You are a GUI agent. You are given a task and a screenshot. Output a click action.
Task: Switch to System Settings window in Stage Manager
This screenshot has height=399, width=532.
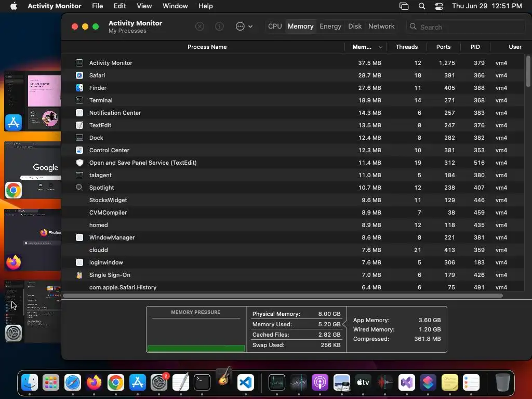tap(33, 311)
